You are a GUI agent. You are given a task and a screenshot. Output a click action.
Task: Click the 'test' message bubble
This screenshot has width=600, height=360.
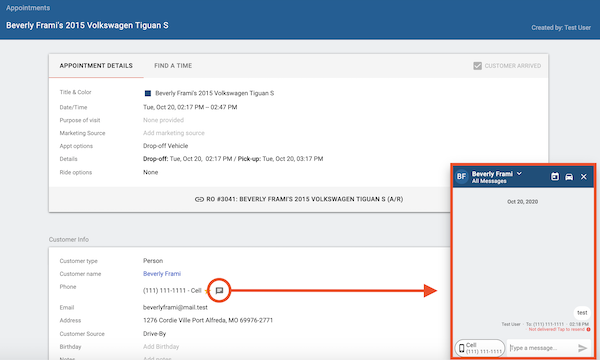[x=582, y=313]
